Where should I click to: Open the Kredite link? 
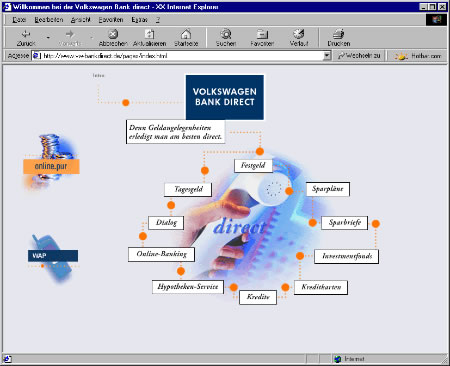click(258, 297)
